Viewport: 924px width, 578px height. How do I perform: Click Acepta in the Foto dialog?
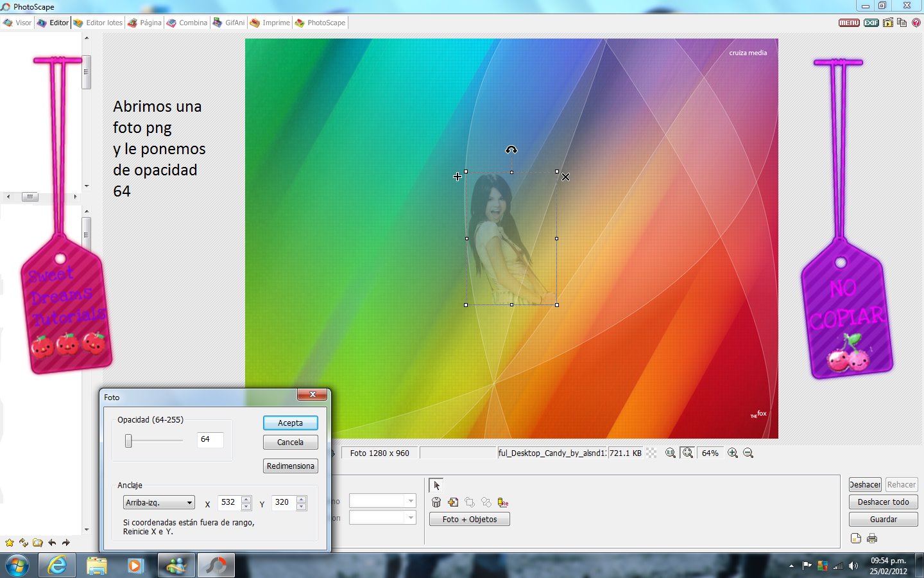[291, 423]
